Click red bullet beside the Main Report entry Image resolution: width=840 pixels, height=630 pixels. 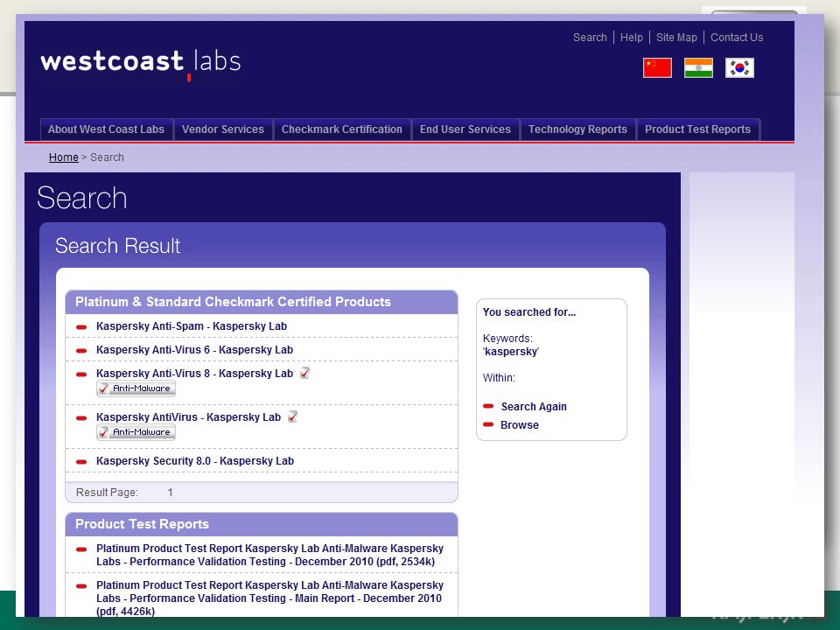(81, 586)
